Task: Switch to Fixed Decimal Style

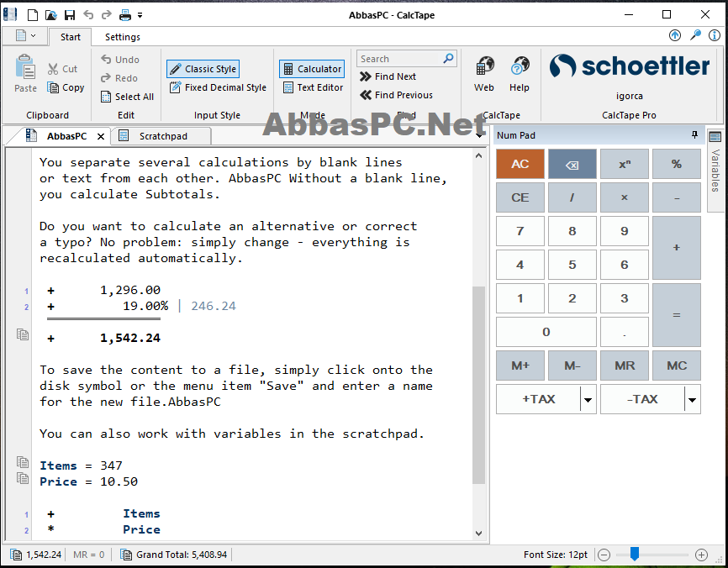Action: click(218, 87)
